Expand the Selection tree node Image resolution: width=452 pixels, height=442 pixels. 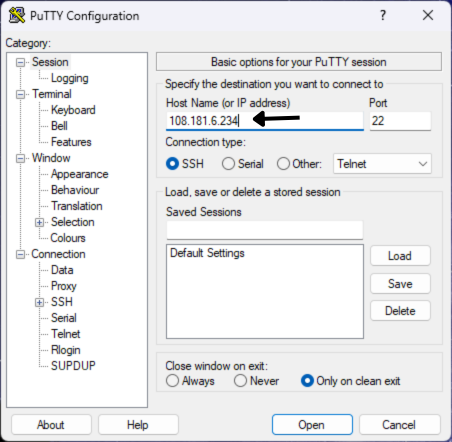39,222
